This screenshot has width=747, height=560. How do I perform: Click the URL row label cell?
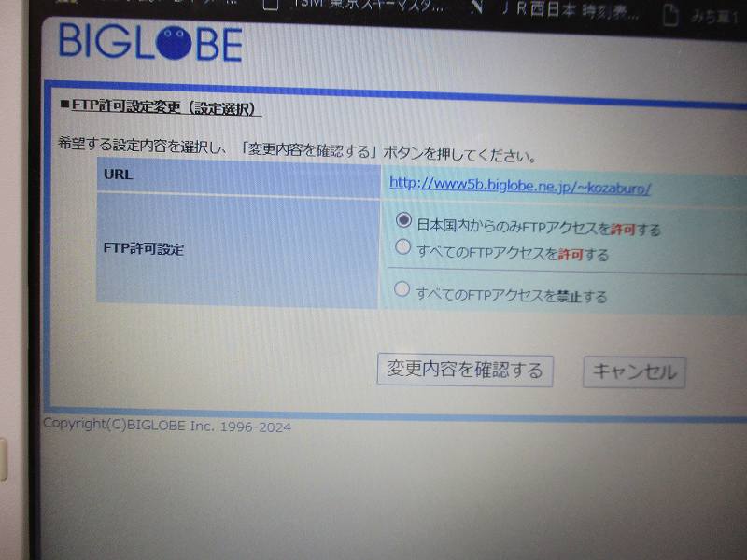click(238, 175)
